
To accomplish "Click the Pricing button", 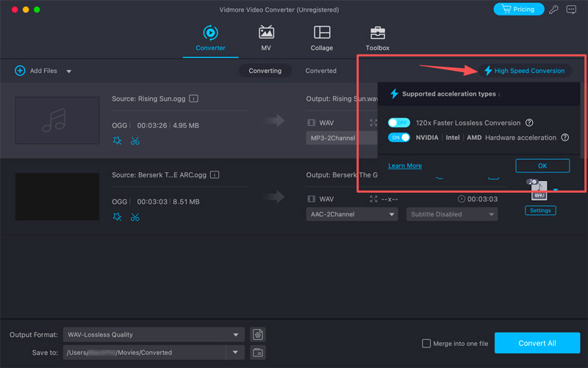I will 519,10.
